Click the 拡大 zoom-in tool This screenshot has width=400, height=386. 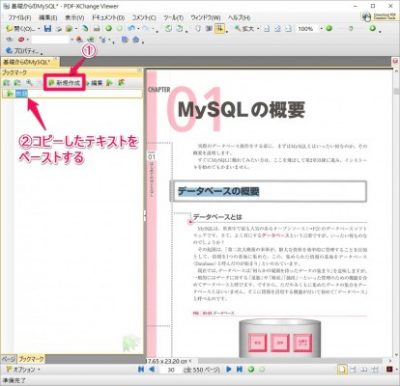pyautogui.click(x=244, y=29)
